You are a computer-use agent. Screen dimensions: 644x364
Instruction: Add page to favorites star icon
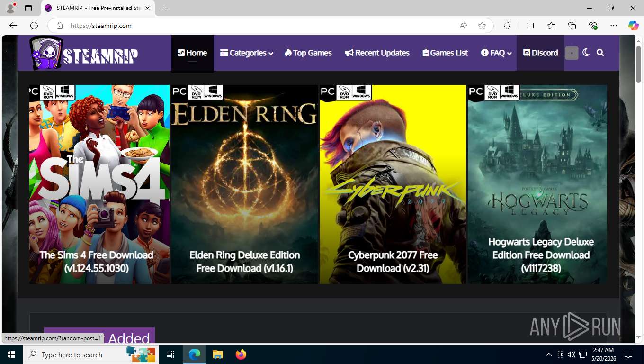[x=482, y=26]
